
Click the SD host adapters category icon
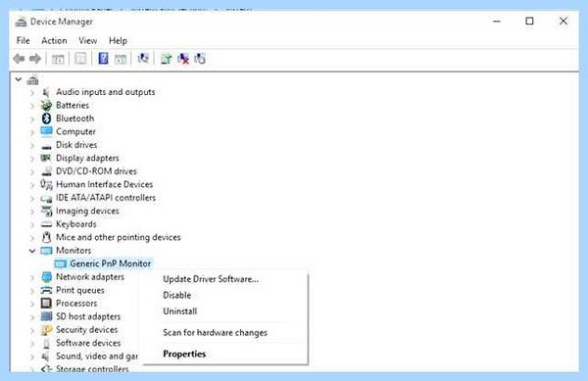(x=46, y=316)
